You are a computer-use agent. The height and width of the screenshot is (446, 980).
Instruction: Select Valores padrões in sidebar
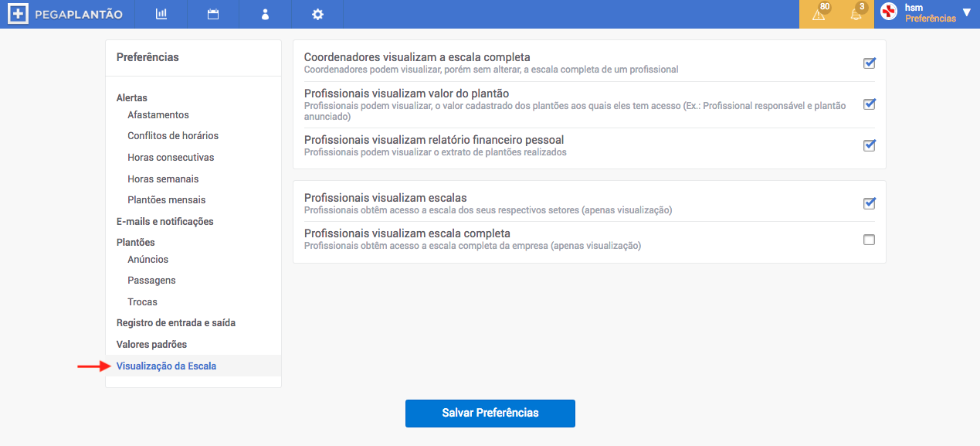coord(152,345)
